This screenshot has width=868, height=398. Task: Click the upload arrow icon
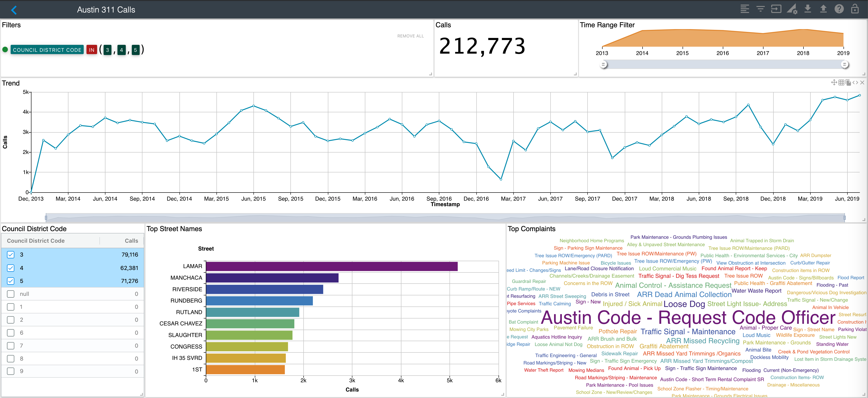pos(823,9)
